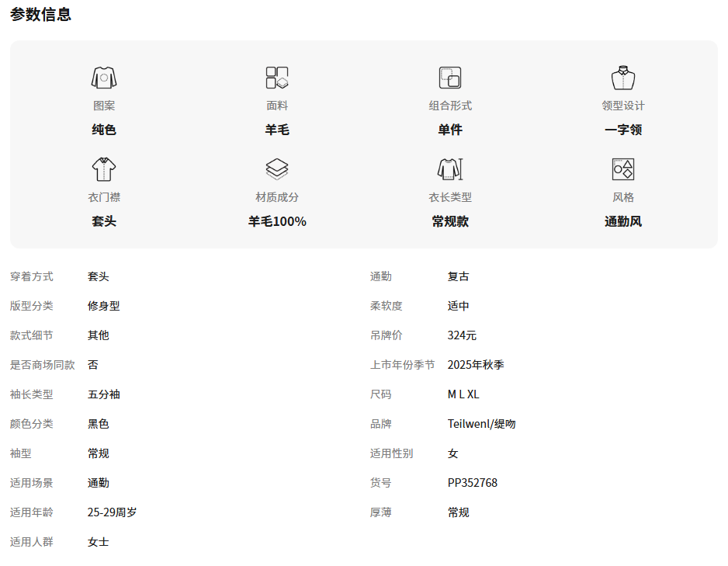The height and width of the screenshot is (566, 728).
Task: Click the tag price 324元
Action: pyautogui.click(x=462, y=335)
